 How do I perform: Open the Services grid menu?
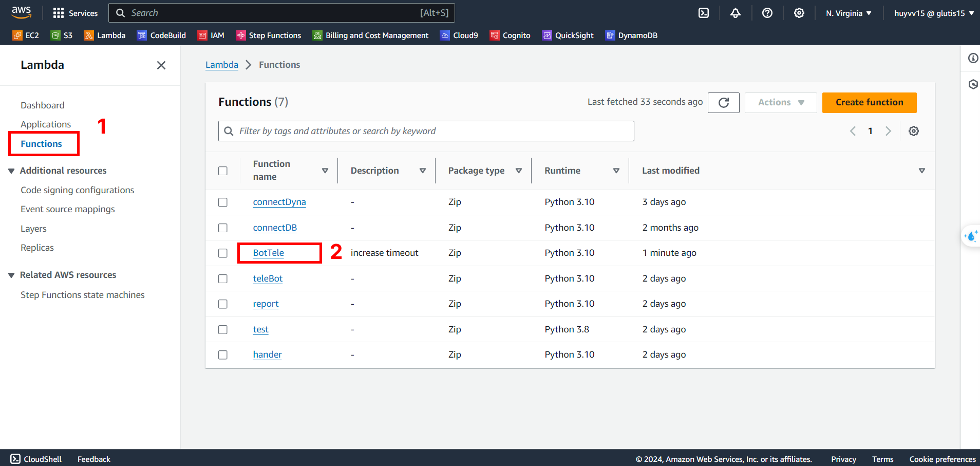75,13
